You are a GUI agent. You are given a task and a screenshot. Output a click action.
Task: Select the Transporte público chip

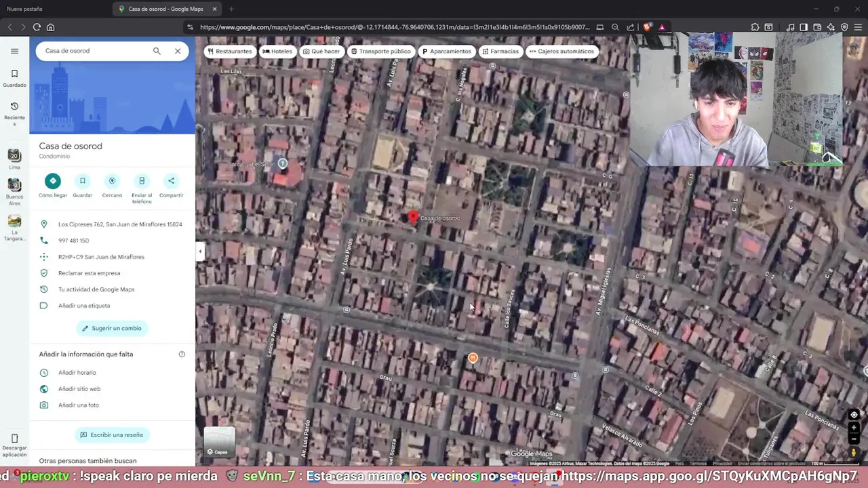[381, 52]
